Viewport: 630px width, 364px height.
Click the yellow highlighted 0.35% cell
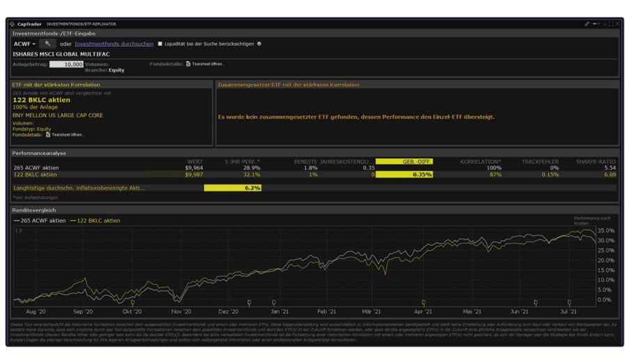click(x=404, y=175)
